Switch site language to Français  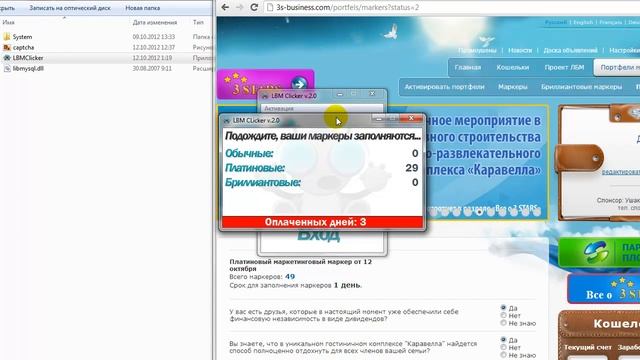tap(611, 22)
